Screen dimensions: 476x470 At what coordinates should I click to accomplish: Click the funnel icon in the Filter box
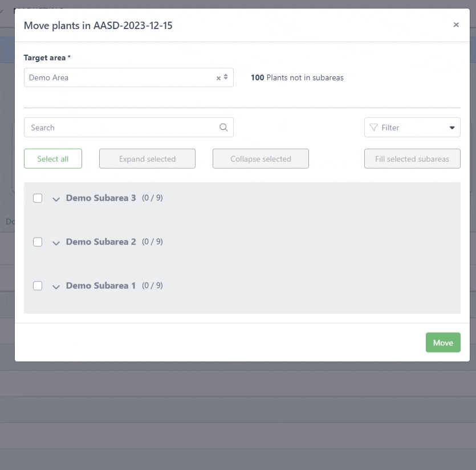(374, 128)
